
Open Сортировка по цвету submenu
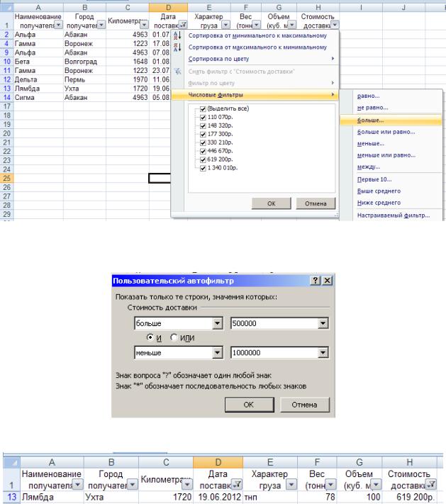point(255,59)
